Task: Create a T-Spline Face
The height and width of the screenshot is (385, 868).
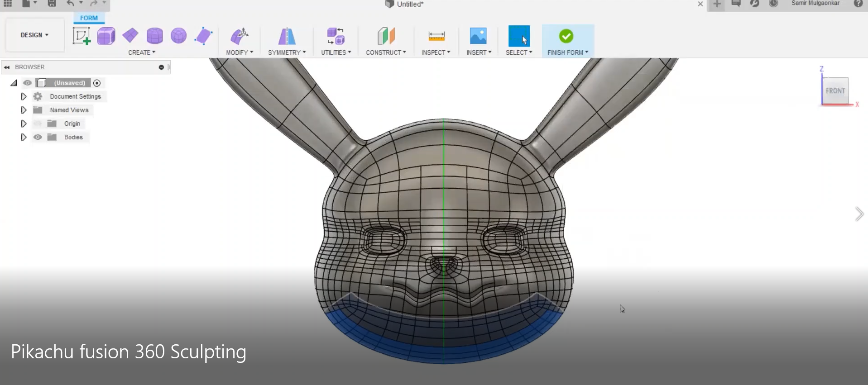Action: [x=203, y=36]
